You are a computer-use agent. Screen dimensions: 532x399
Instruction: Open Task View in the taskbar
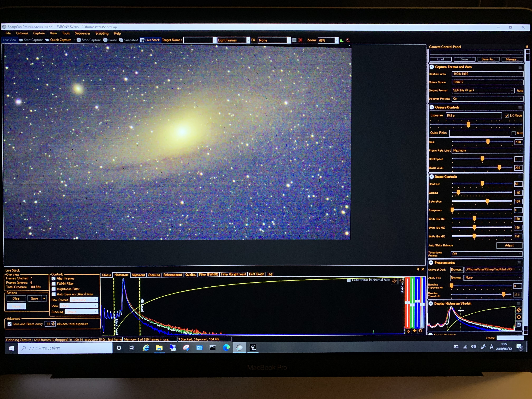coord(132,348)
